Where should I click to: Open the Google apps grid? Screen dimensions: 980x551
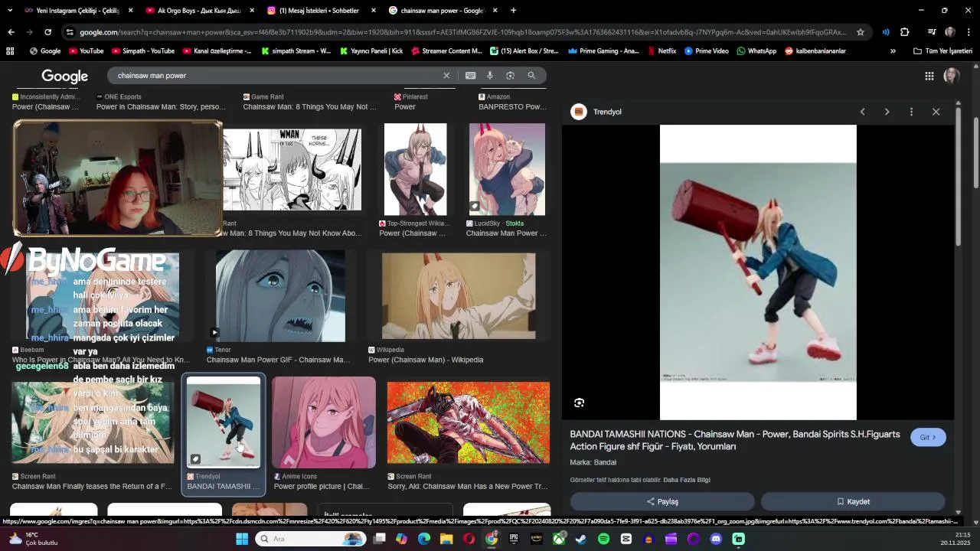click(929, 76)
